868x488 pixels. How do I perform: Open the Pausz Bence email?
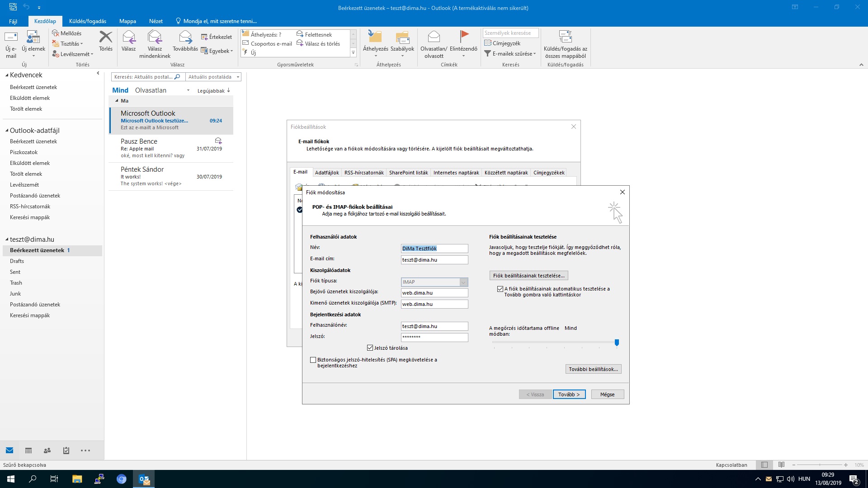(x=171, y=148)
